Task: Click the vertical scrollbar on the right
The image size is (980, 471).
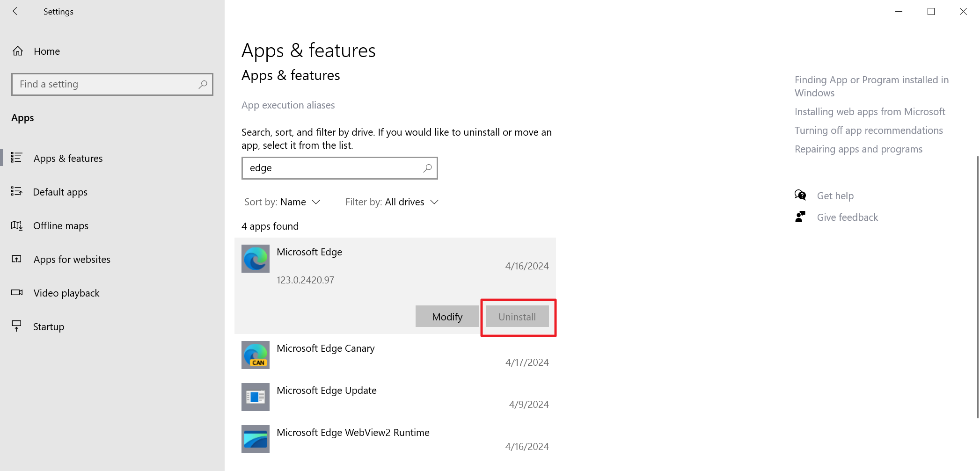Action: click(x=978, y=287)
